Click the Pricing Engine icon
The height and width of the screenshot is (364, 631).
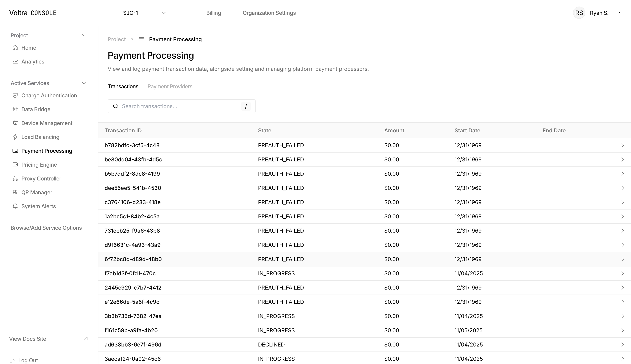coord(15,164)
